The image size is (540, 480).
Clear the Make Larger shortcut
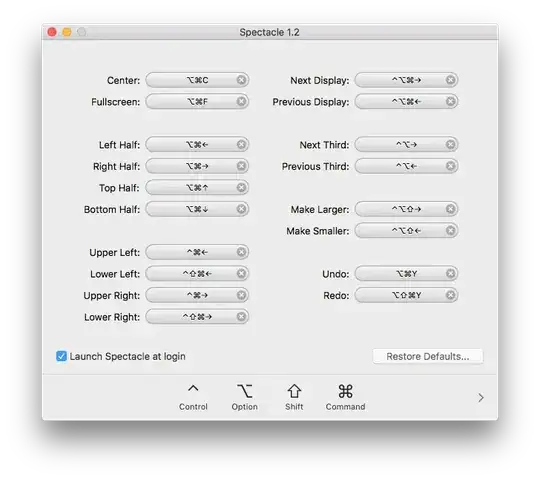(450, 209)
